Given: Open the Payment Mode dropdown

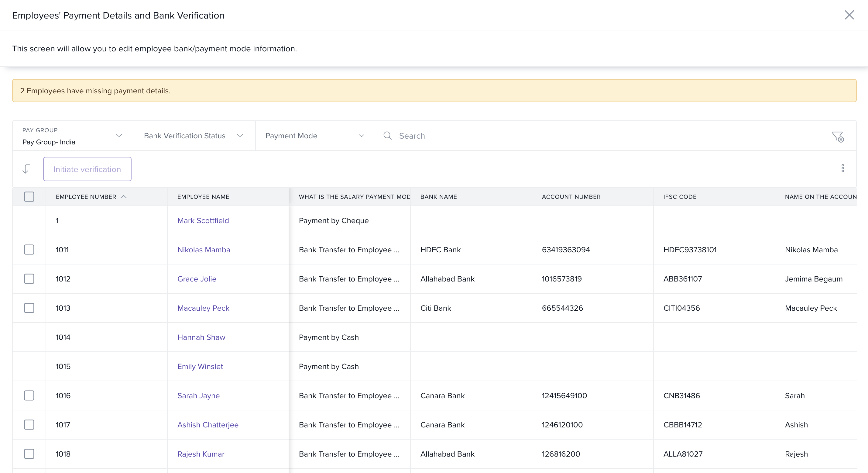Looking at the screenshot, I should (315, 136).
